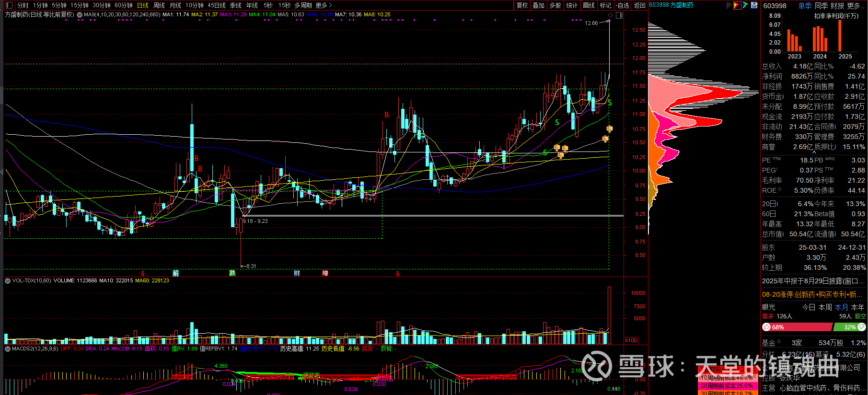The height and width of the screenshot is (395, 868).
Task: Open the 财报 financial report tab
Action: pos(837,6)
